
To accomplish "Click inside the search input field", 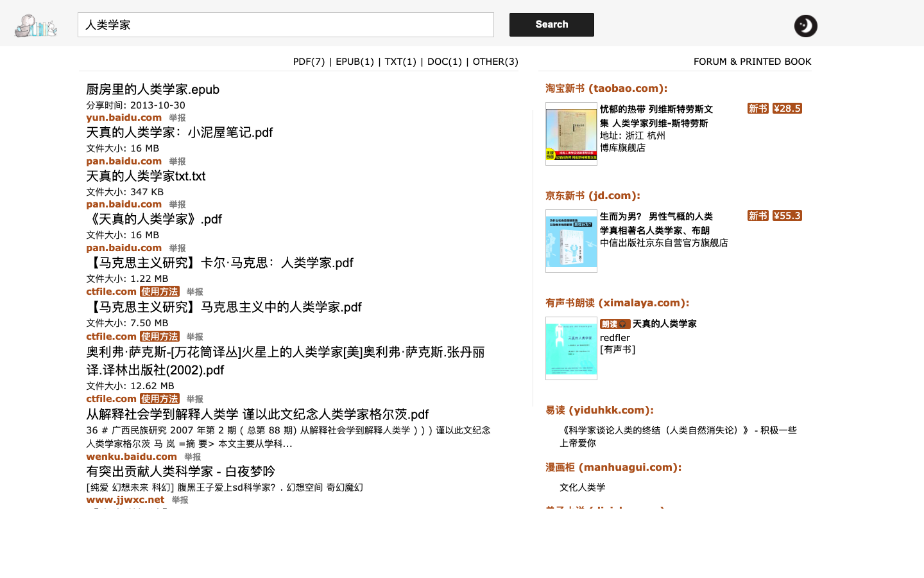I will click(286, 24).
